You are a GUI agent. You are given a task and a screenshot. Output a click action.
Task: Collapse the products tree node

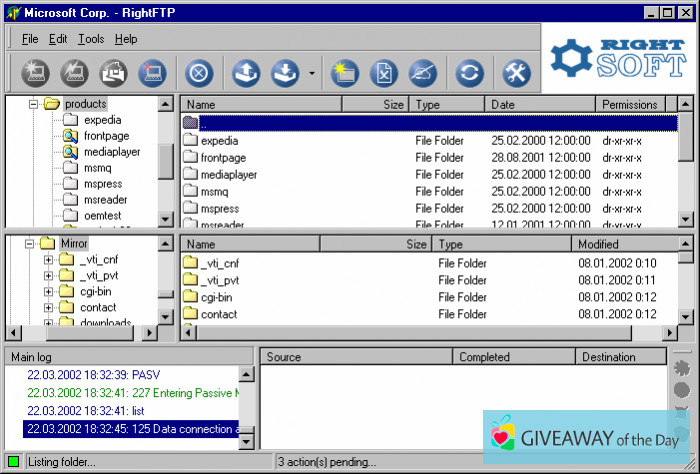(x=33, y=104)
